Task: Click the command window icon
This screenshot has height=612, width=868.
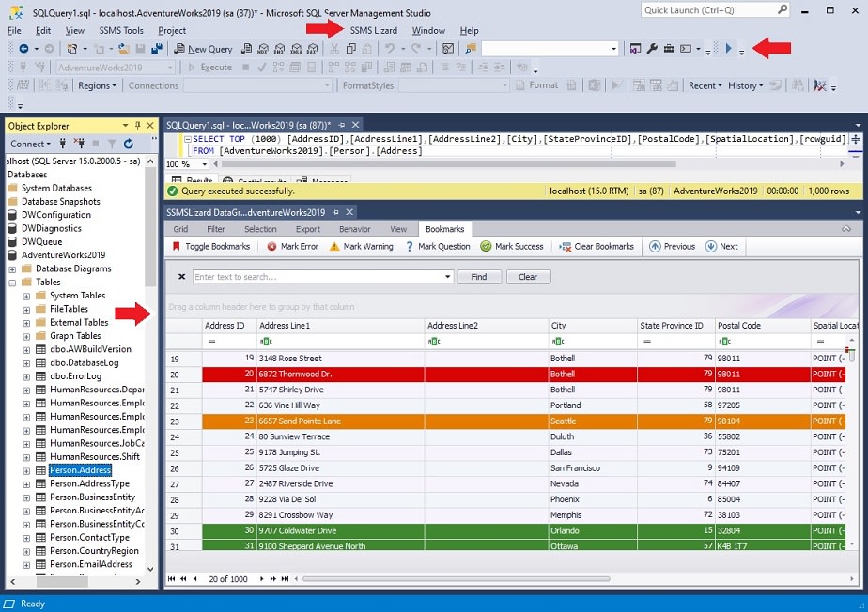Action: pyautogui.click(x=686, y=49)
